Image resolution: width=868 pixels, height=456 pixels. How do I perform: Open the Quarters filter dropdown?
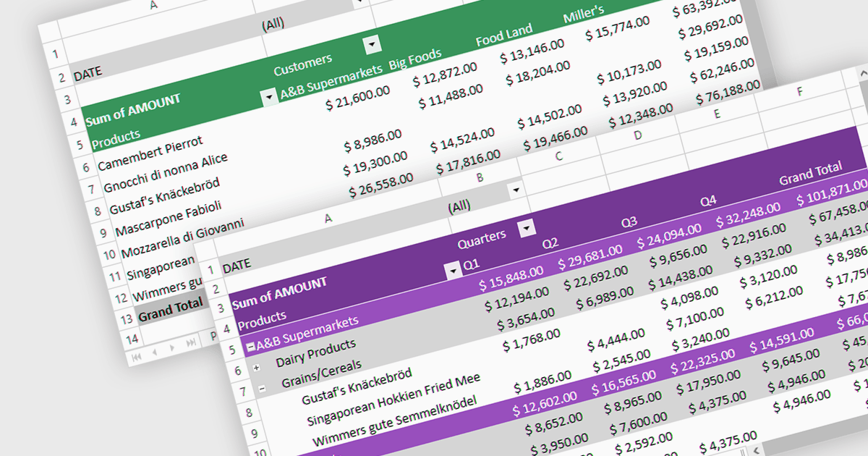[x=527, y=228]
